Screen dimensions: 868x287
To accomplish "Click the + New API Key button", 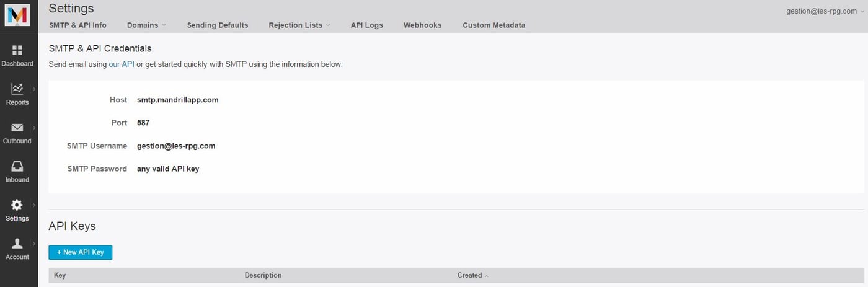I will (81, 252).
